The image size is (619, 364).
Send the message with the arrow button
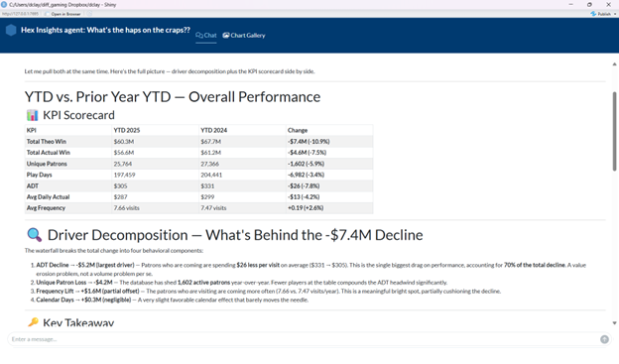click(604, 339)
